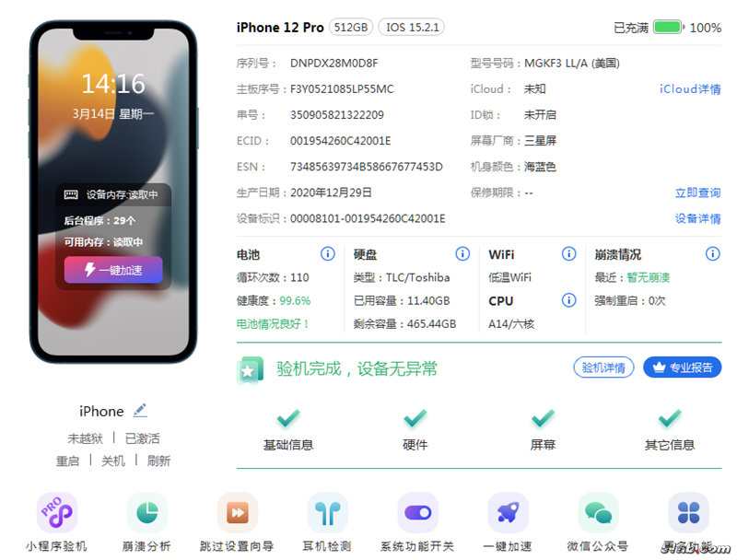This screenshot has height=560, width=737.
Task: Click 立即查询 warranty link
Action: pyautogui.click(x=698, y=192)
